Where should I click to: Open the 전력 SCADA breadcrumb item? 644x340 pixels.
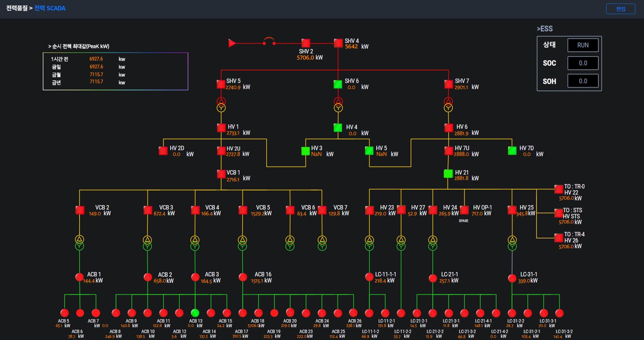(50, 8)
